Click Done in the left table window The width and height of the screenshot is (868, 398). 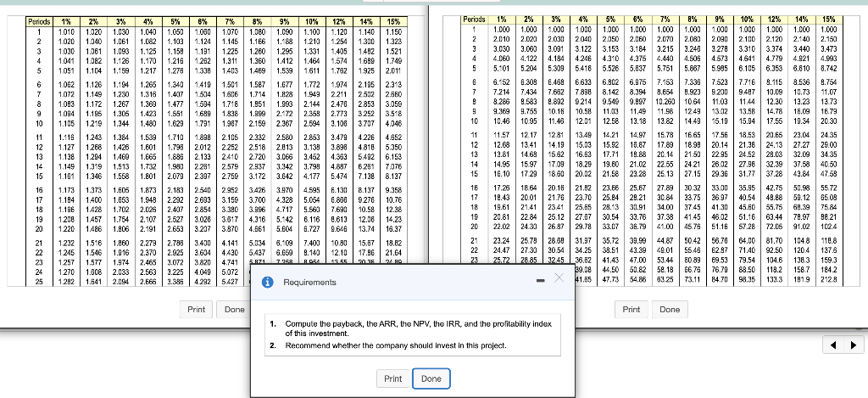click(234, 309)
